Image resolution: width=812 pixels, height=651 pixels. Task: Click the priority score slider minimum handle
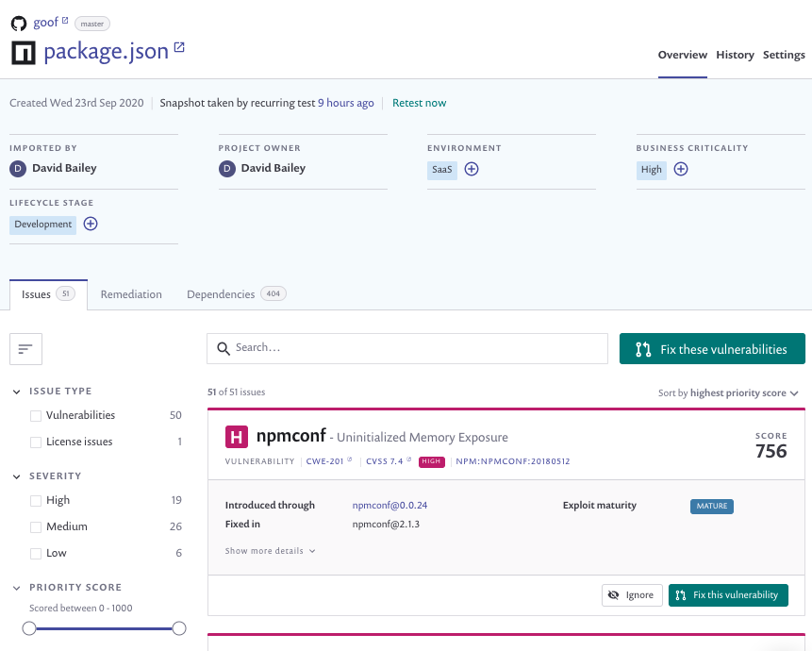click(29, 628)
